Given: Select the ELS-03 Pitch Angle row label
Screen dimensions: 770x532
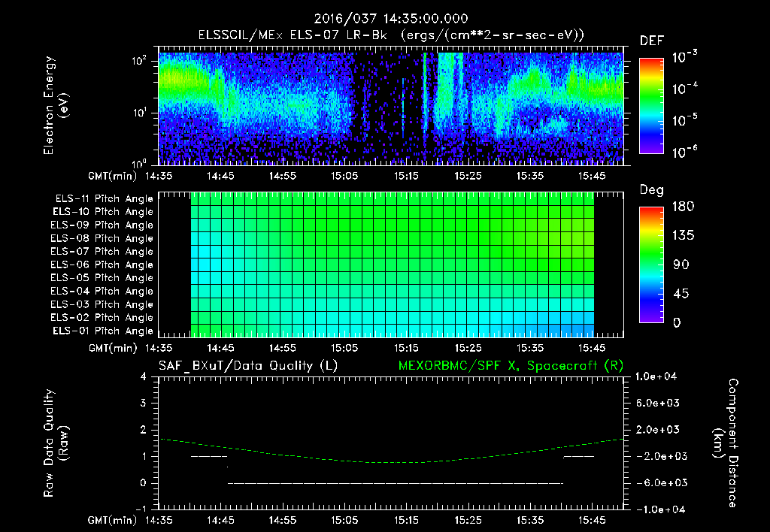Looking at the screenshot, I should tap(102, 304).
